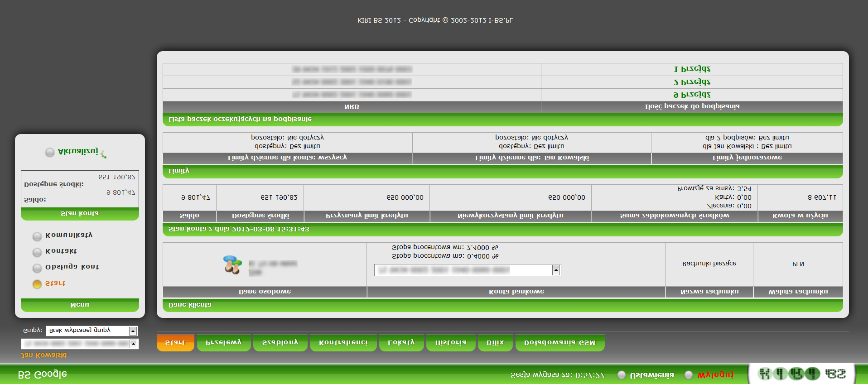The width and height of the screenshot is (868, 384).
Task: Click the round bullet next to Wyloguj
Action: pos(689,374)
